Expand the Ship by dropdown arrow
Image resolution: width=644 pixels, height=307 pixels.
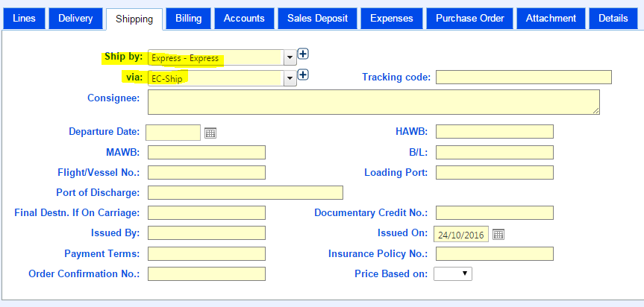click(290, 58)
